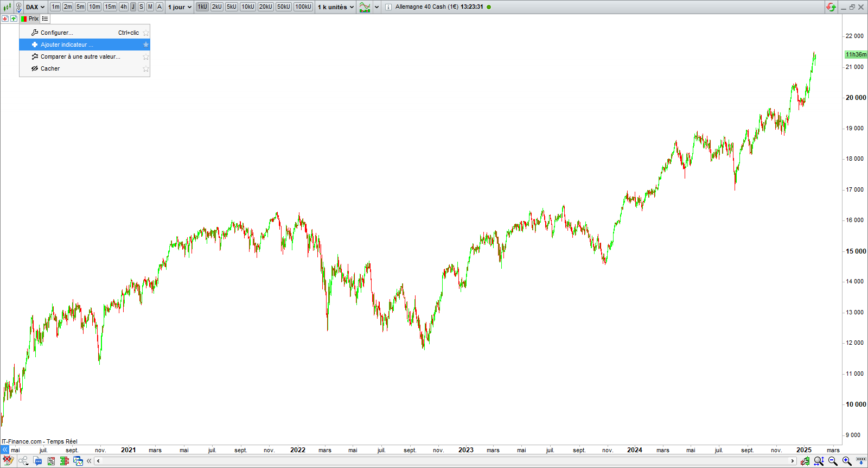Click the zoom out magnifier icon

833,461
